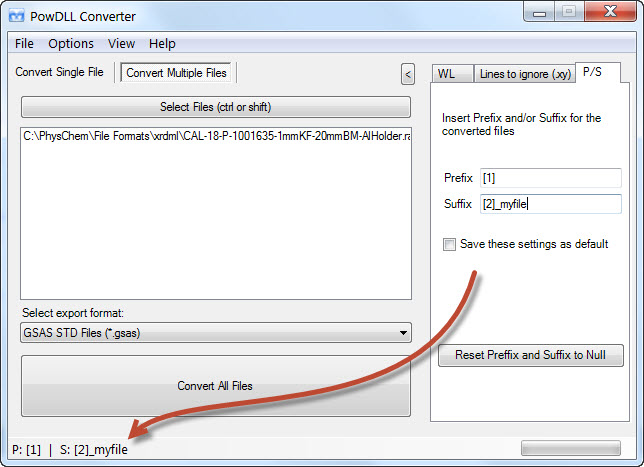The width and height of the screenshot is (644, 467).
Task: Click the status bar S: [2]_myfile text
Action: [x=94, y=450]
